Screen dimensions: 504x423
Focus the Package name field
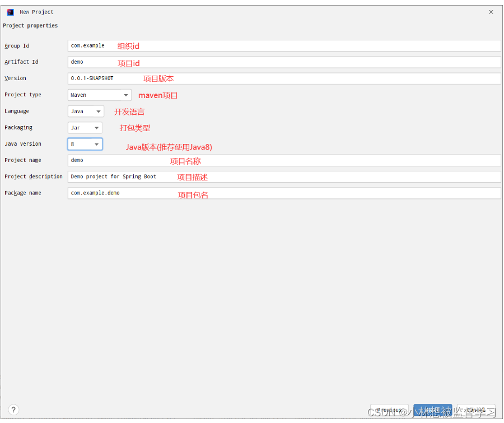pos(284,193)
